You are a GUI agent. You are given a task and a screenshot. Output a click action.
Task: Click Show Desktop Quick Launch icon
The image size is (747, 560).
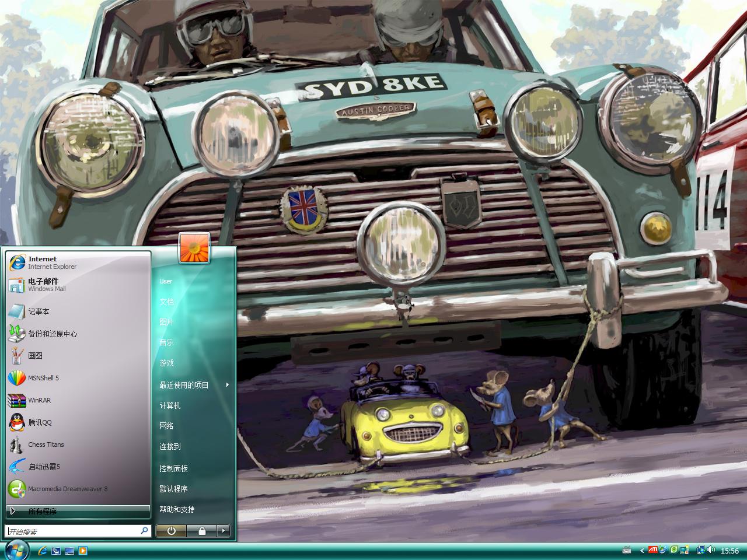69,551
